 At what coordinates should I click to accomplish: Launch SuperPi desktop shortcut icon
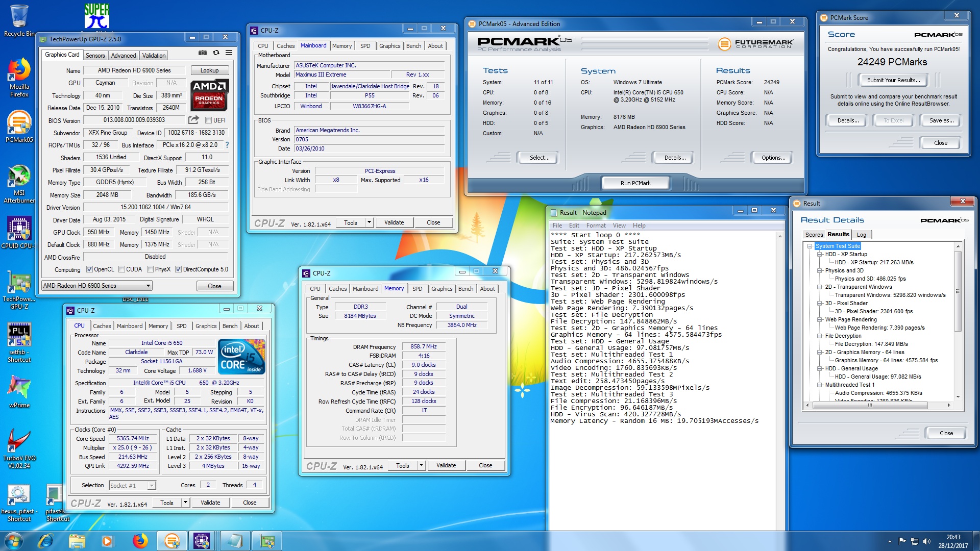pos(96,15)
